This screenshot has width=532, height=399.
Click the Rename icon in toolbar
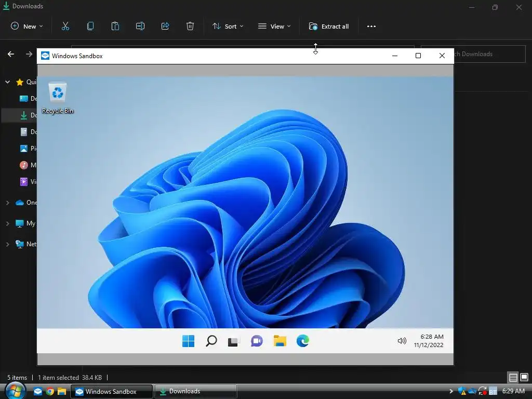tap(140, 26)
